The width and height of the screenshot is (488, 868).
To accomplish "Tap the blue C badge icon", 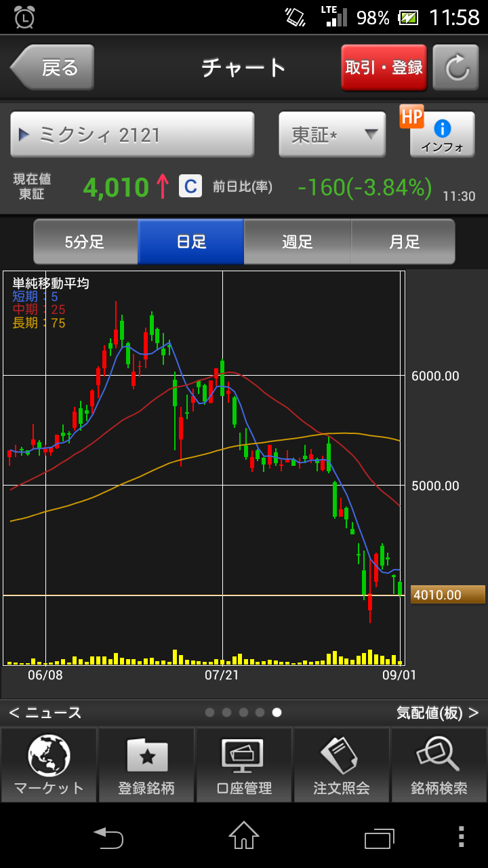I will pos(190,186).
